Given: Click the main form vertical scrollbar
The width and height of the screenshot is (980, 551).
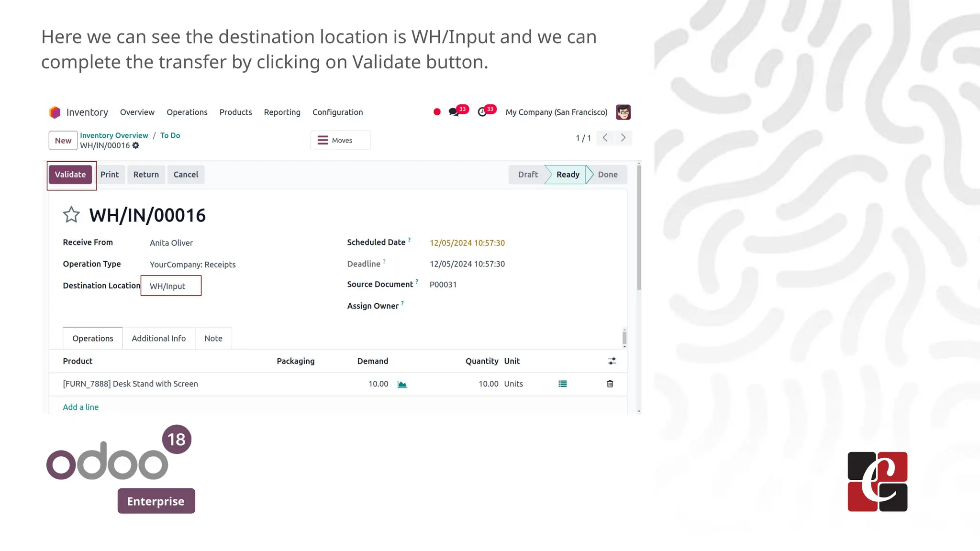Looking at the screenshot, I should pyautogui.click(x=639, y=227).
